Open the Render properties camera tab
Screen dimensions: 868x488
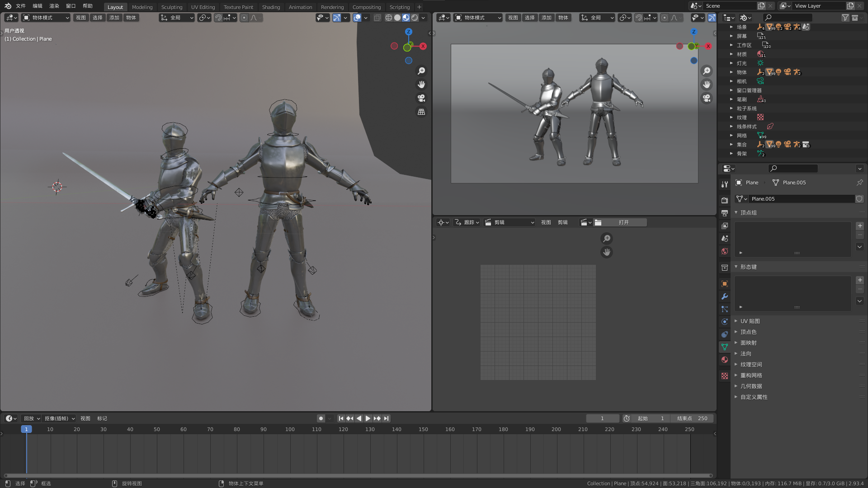click(x=725, y=200)
